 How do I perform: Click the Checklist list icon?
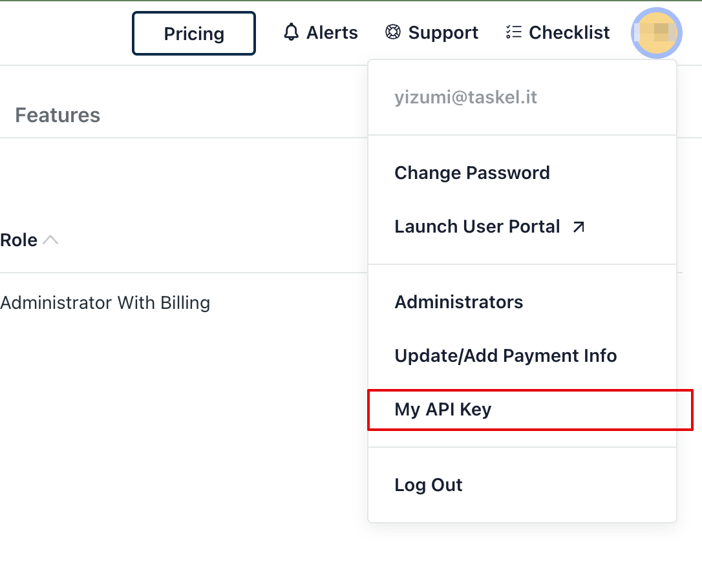pyautogui.click(x=513, y=32)
